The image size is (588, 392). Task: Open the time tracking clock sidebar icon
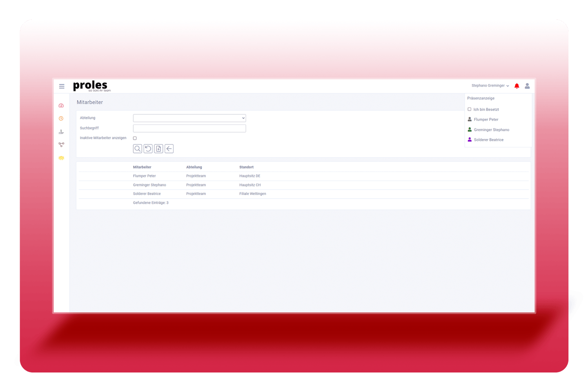[61, 118]
